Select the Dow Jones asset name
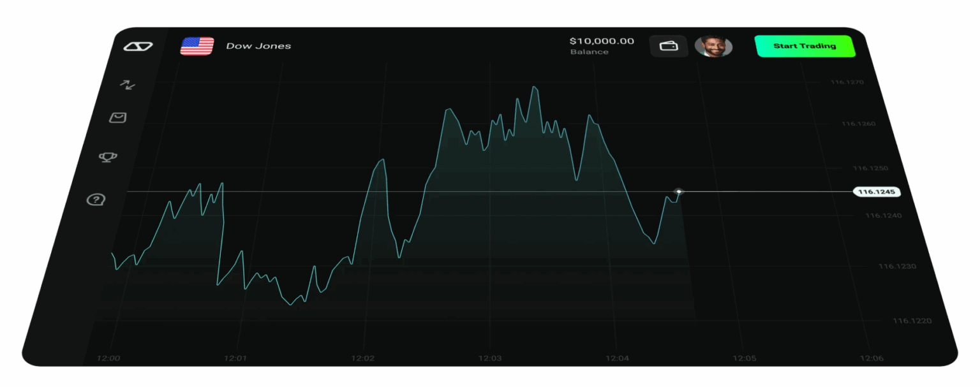 pos(258,46)
